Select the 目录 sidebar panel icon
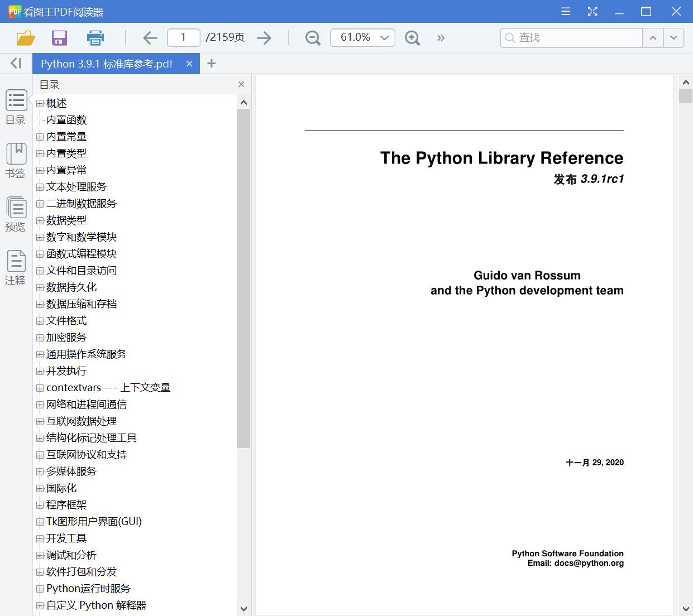Screen dimensions: 693x616 [x=16, y=107]
